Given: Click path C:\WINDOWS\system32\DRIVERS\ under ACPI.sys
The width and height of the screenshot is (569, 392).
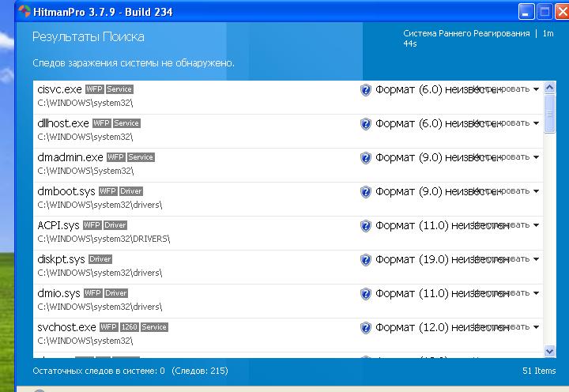Looking at the screenshot, I should 104,239.
